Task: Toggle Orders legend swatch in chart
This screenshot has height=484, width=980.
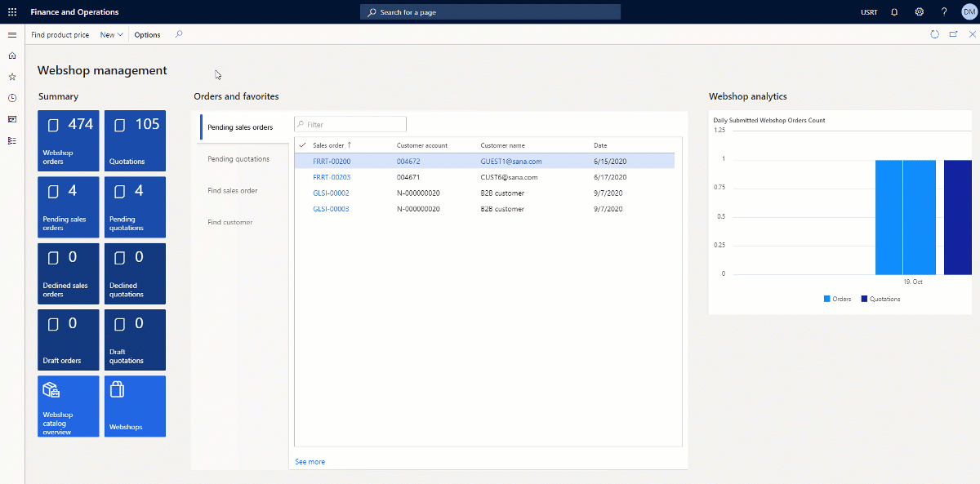Action: pyautogui.click(x=827, y=299)
